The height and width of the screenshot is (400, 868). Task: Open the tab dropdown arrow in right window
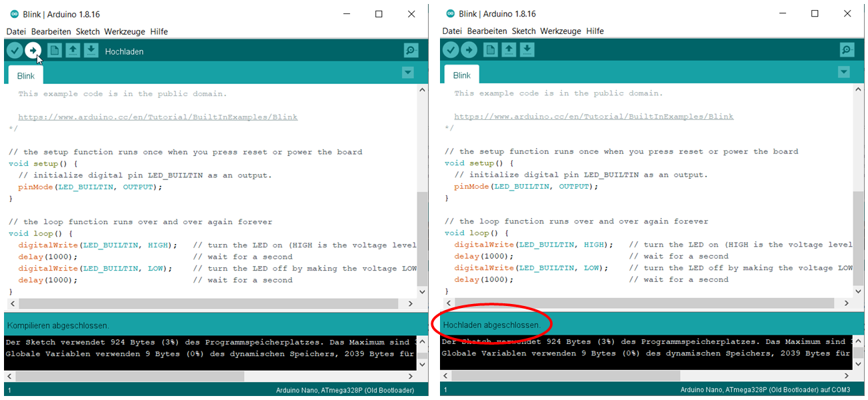point(843,72)
